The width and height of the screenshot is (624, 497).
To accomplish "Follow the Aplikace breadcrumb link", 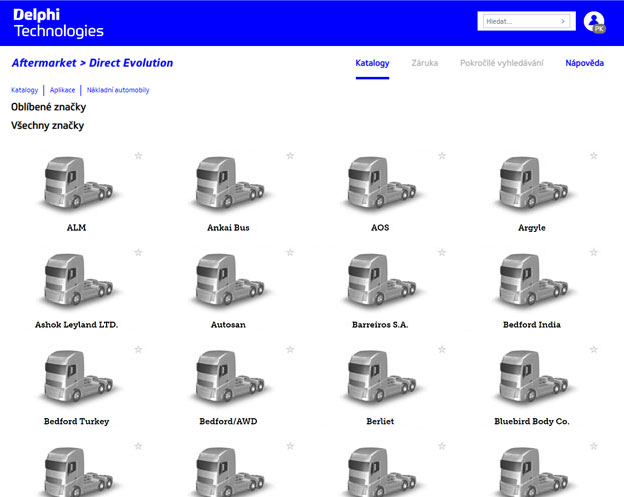I will tap(62, 90).
